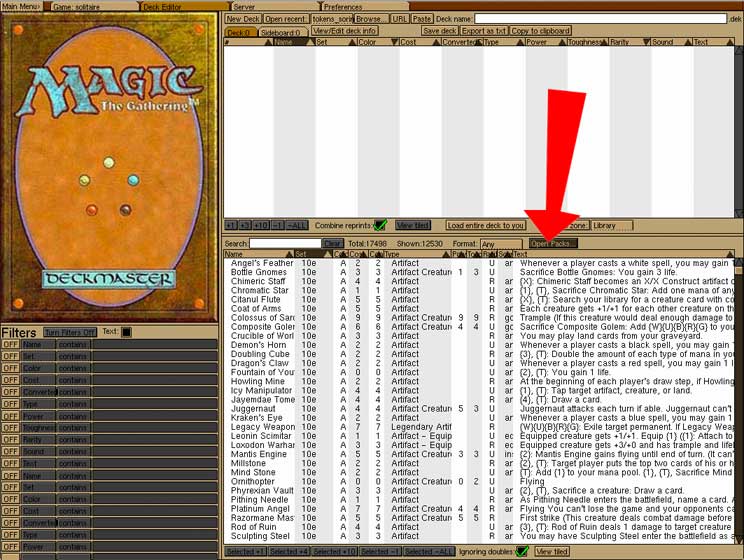Toggle the Ignoring doubles checkbox
Image resolution: width=744 pixels, height=560 pixels.
coord(522,551)
